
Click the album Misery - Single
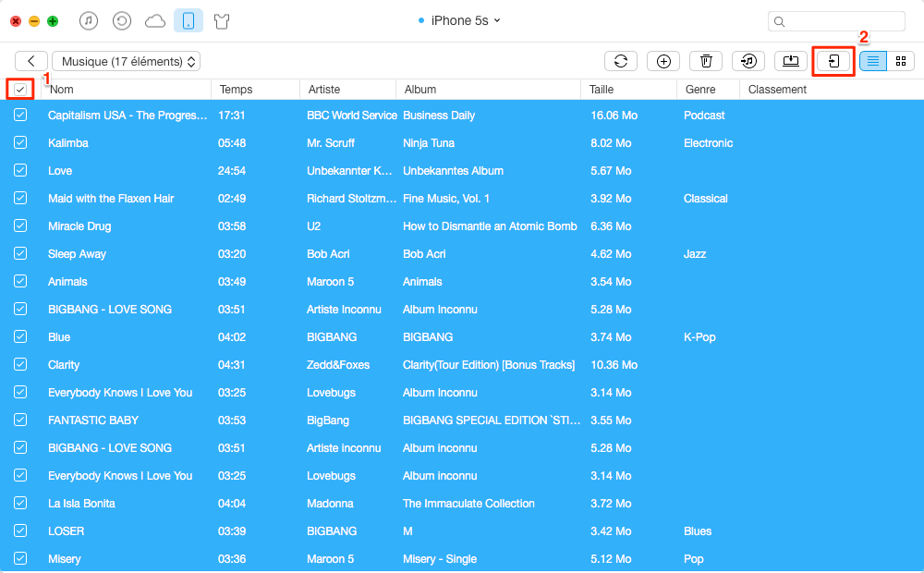[x=440, y=559]
